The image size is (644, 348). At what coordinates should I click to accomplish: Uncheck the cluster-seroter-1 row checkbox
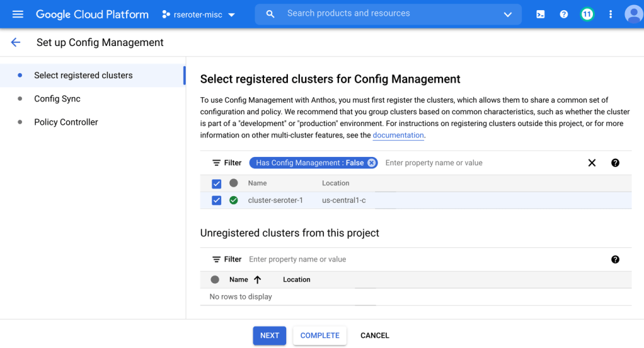[217, 200]
